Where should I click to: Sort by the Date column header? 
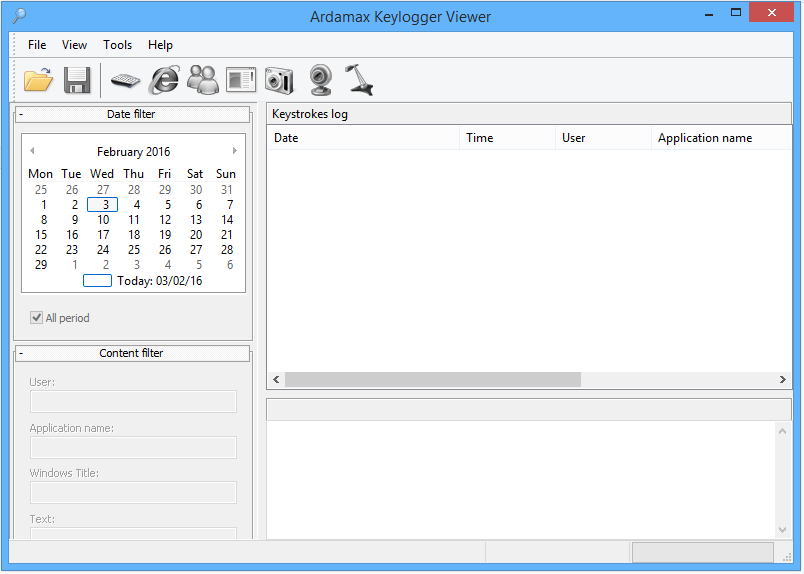[x=363, y=138]
